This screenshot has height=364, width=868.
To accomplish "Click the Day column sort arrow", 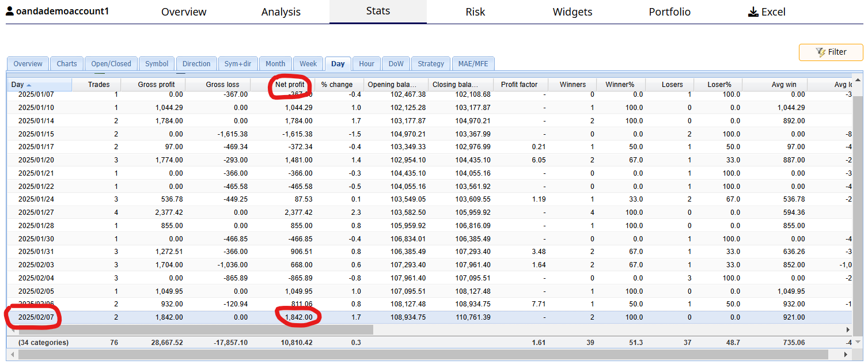I will pos(29,85).
